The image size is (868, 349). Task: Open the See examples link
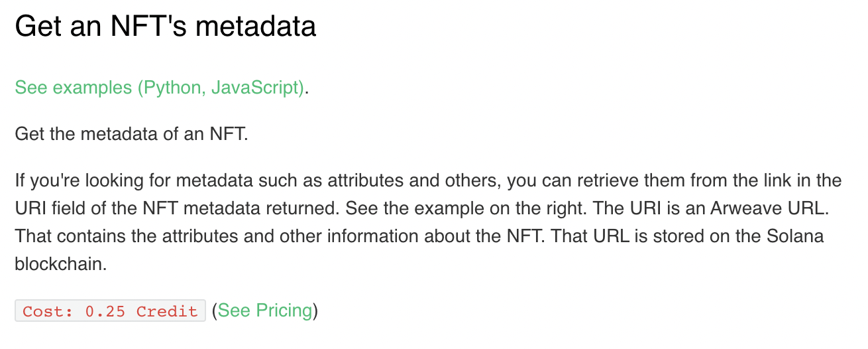point(160,88)
